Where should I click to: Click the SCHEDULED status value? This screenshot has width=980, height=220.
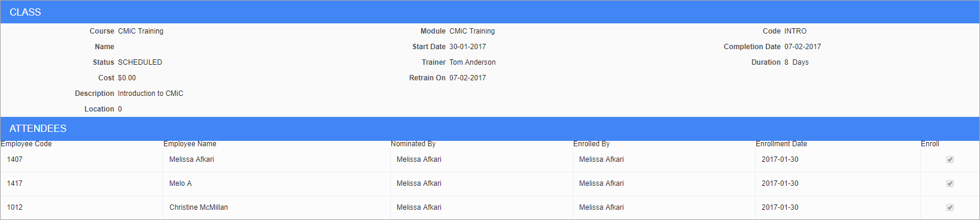(x=140, y=62)
